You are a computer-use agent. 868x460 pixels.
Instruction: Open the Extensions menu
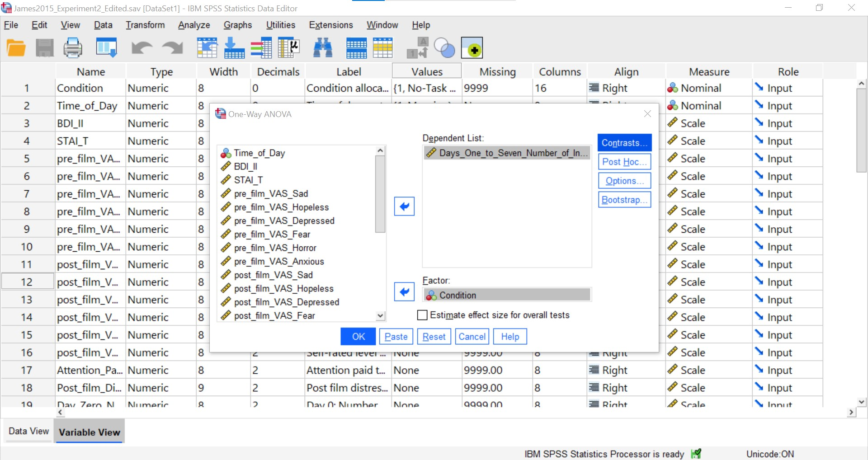pos(330,25)
